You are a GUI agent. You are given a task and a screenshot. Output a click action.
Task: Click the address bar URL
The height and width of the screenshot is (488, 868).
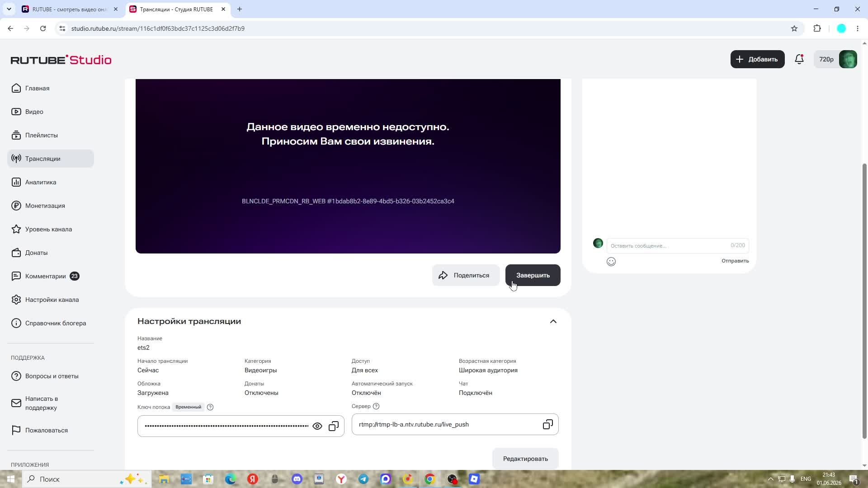coord(158,28)
